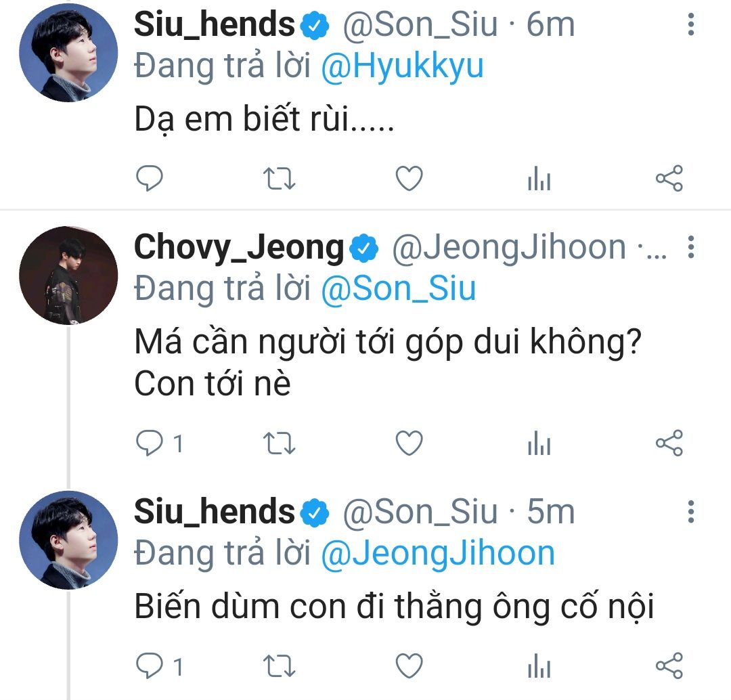Share Chovy_Jeong's tweet
This screenshot has height=700, width=731.
tap(669, 444)
